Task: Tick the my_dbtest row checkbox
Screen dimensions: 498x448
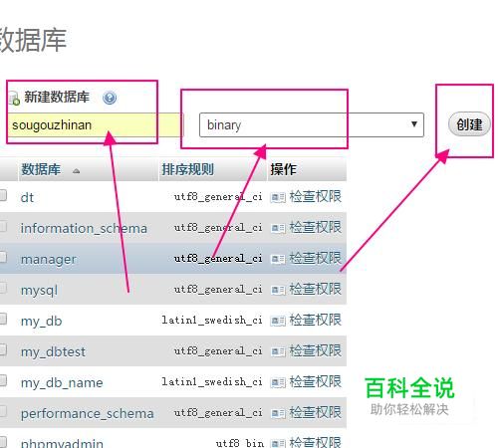Action: click(3, 349)
